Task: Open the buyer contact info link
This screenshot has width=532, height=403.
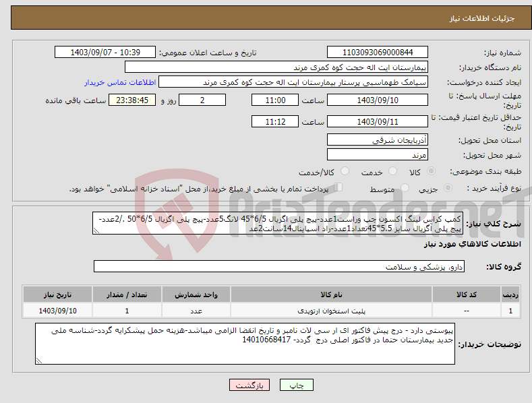Action: pyautogui.click(x=120, y=82)
